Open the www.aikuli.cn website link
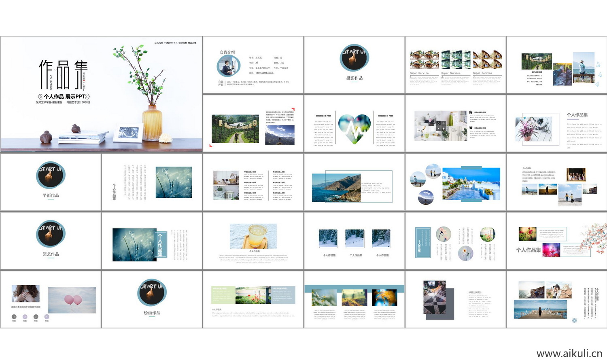The width and height of the screenshot is (607, 364). pyautogui.click(x=569, y=353)
